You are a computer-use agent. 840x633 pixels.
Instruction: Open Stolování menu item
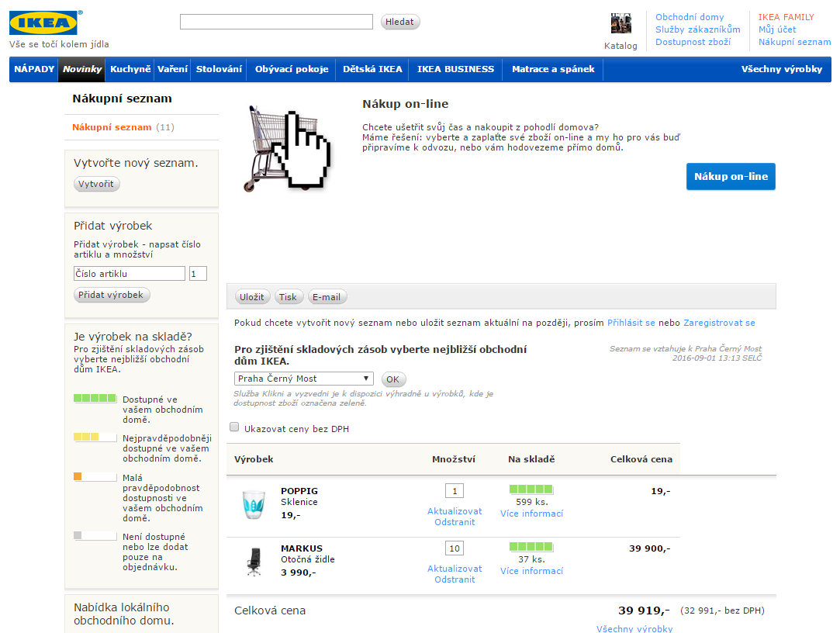tap(219, 69)
